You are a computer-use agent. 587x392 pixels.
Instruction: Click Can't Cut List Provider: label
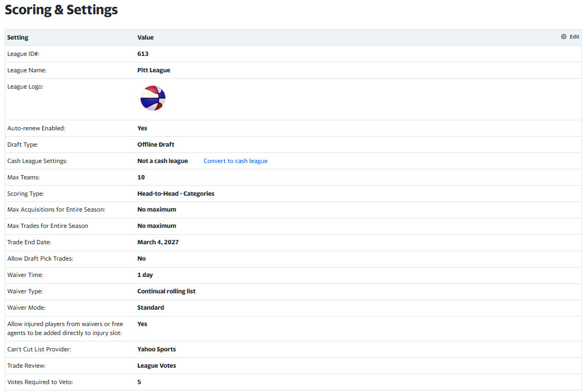[39, 349]
